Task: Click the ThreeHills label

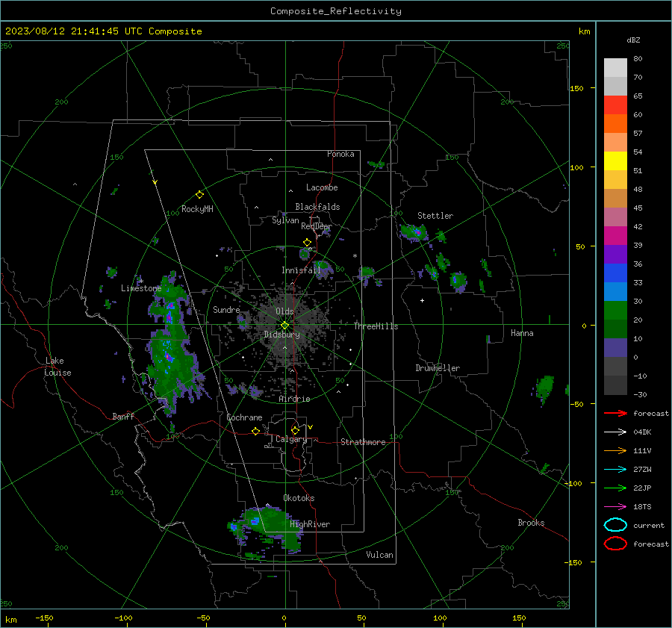Action: pos(376,326)
